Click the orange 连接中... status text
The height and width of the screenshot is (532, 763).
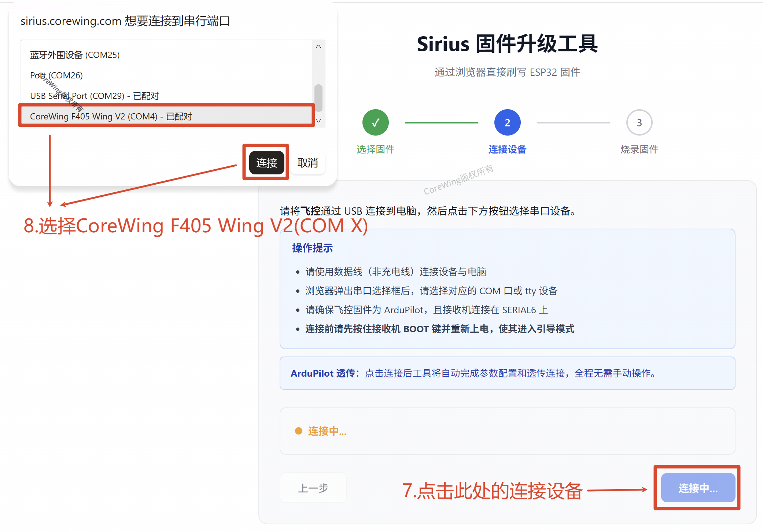coord(327,431)
